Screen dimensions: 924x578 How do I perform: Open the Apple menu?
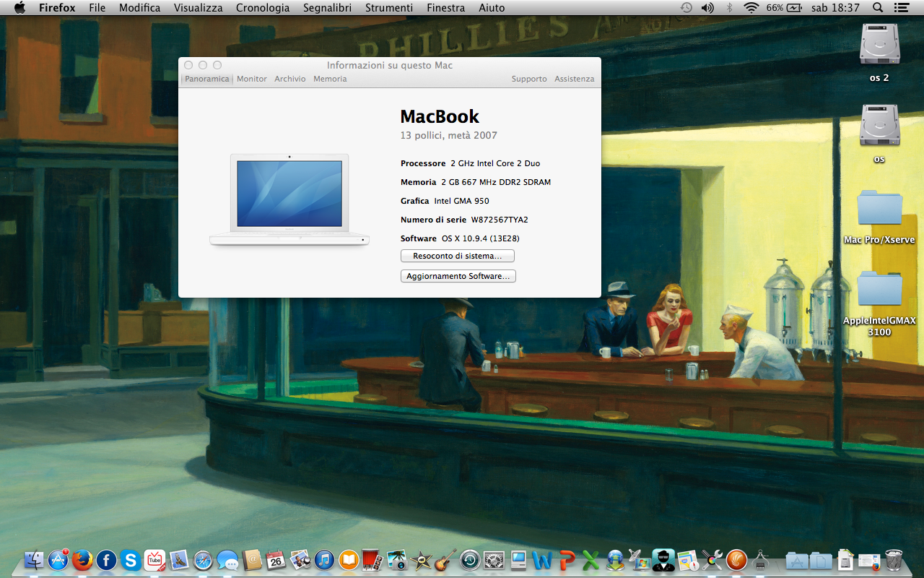19,8
